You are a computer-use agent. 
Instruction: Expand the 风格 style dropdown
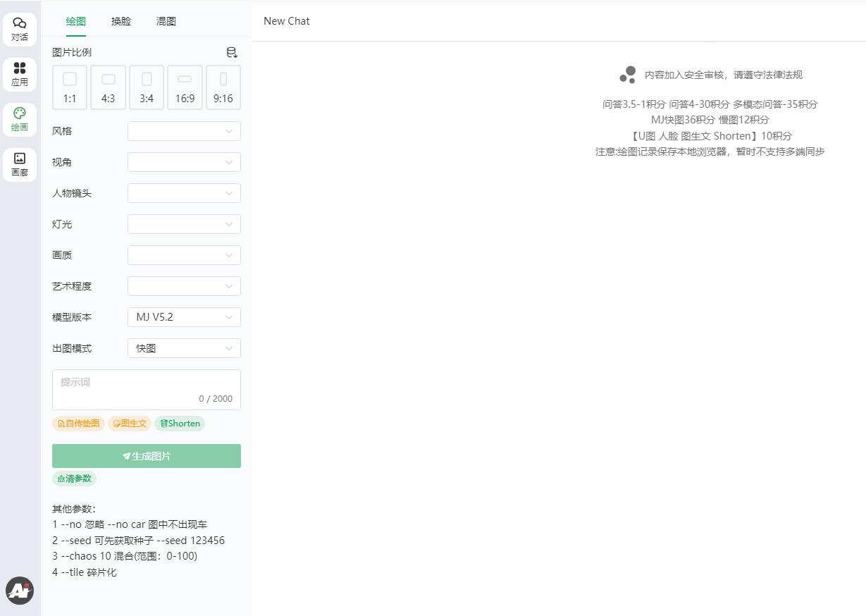pyautogui.click(x=184, y=131)
